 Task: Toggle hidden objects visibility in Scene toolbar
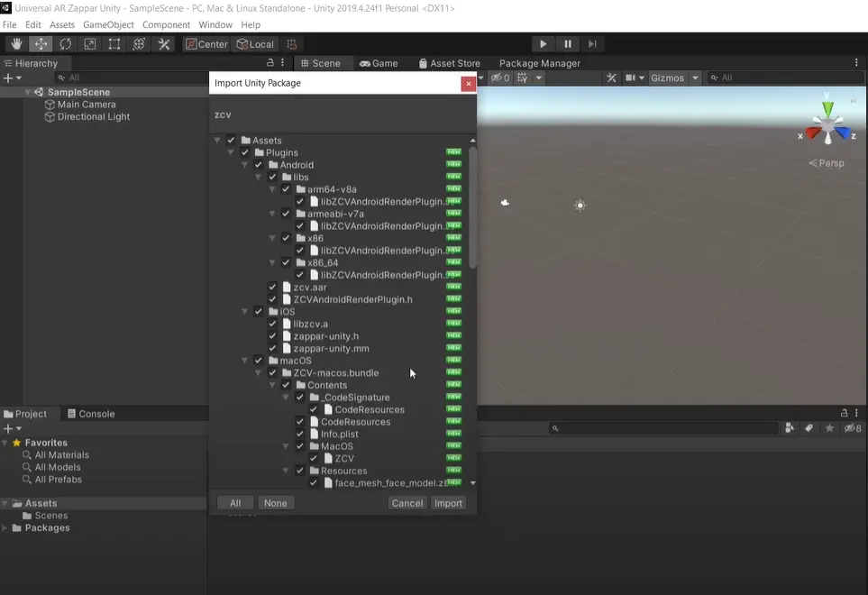tap(500, 78)
